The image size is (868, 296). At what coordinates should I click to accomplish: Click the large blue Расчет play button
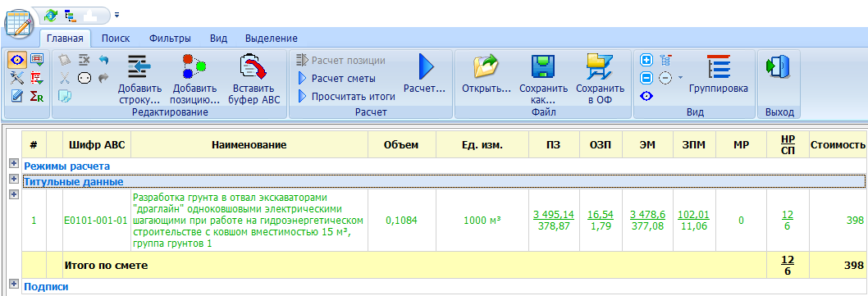425,74
